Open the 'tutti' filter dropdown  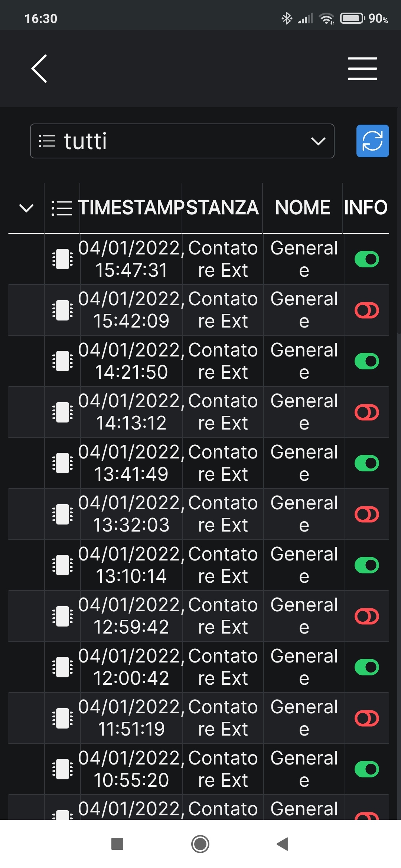(x=182, y=141)
